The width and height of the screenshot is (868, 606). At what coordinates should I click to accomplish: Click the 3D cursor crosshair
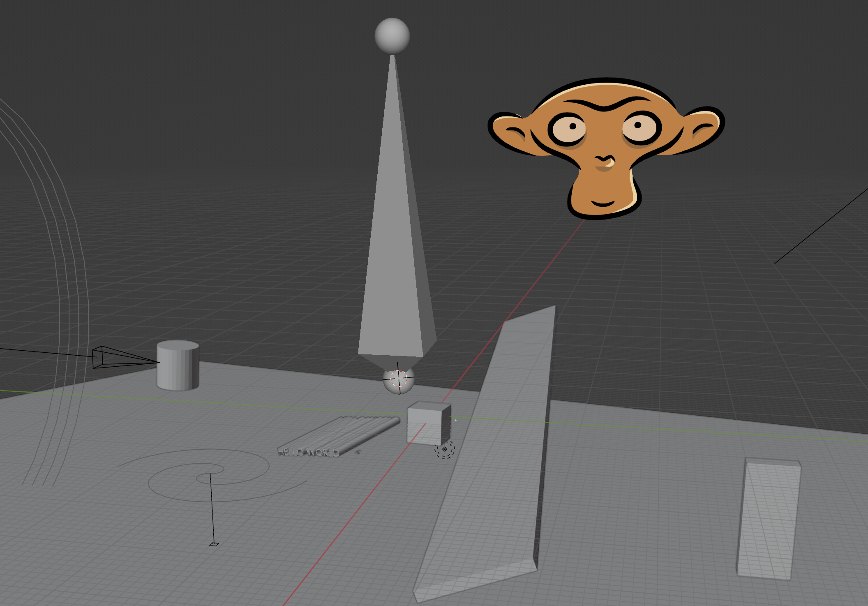tap(398, 378)
